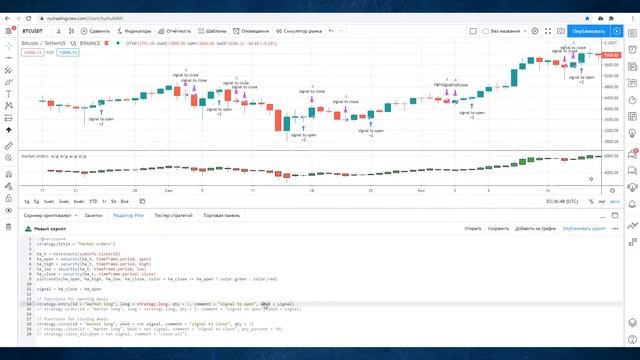Image resolution: width=640 pixels, height=360 pixels.
Task: Click the blue Опубликовать publish button
Action: (589, 31)
